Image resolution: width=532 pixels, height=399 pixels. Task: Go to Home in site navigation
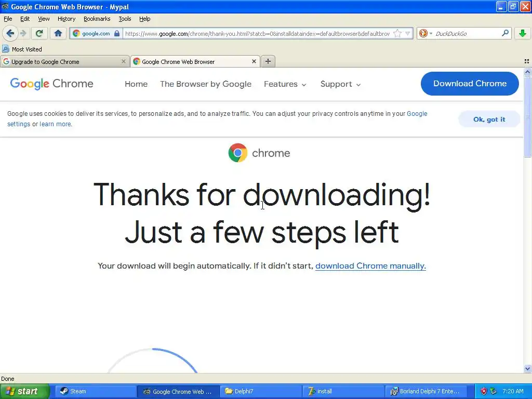tap(136, 84)
